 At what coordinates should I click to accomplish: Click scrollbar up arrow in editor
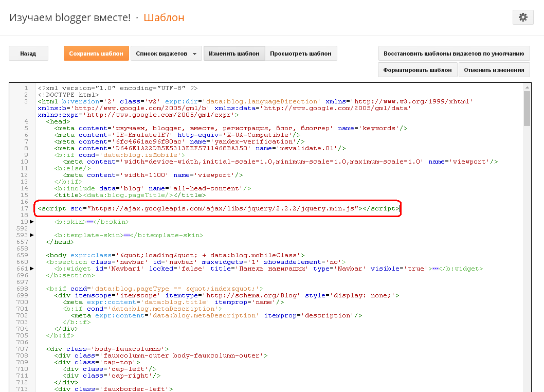tap(527, 87)
